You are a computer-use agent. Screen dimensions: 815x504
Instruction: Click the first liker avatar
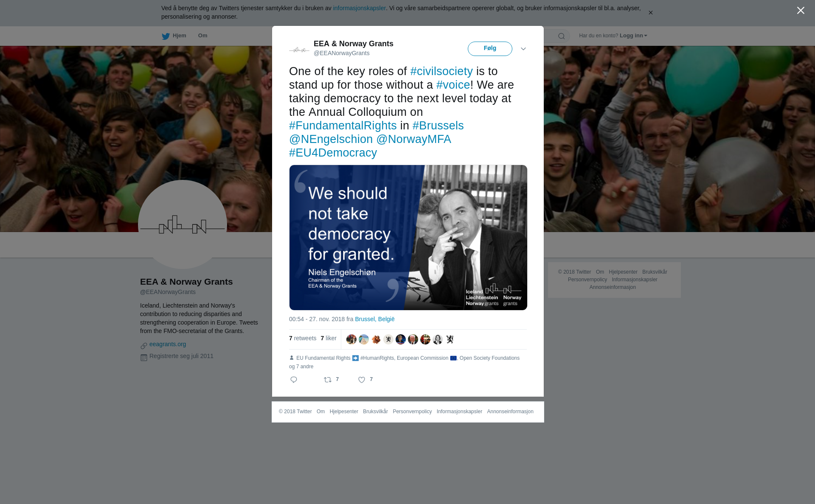tap(351, 339)
